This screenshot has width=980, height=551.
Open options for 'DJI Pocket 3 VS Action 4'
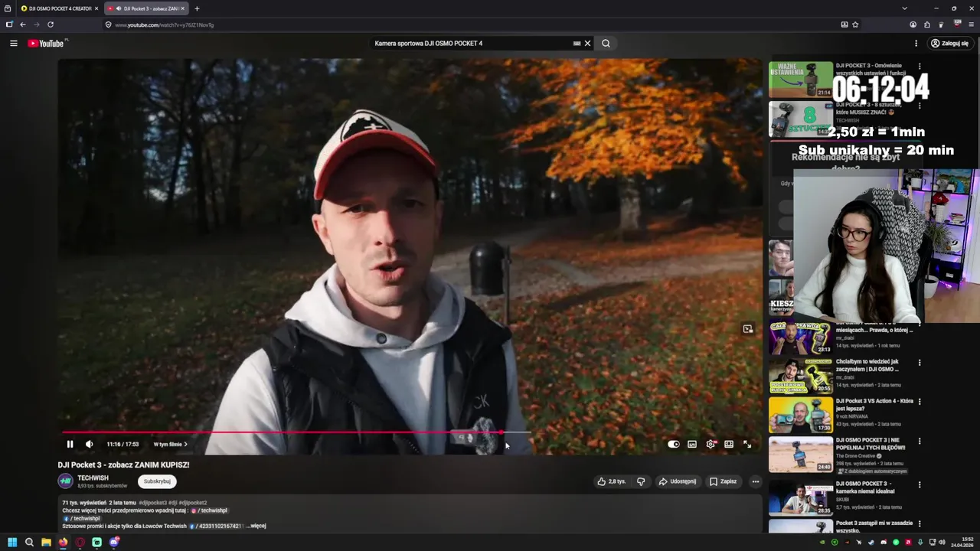920,402
